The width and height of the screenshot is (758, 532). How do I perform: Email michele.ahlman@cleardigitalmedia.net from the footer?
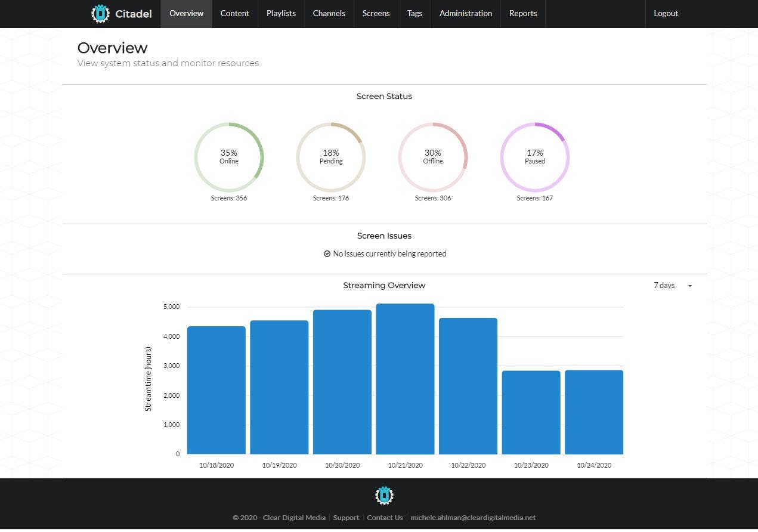(x=472, y=518)
